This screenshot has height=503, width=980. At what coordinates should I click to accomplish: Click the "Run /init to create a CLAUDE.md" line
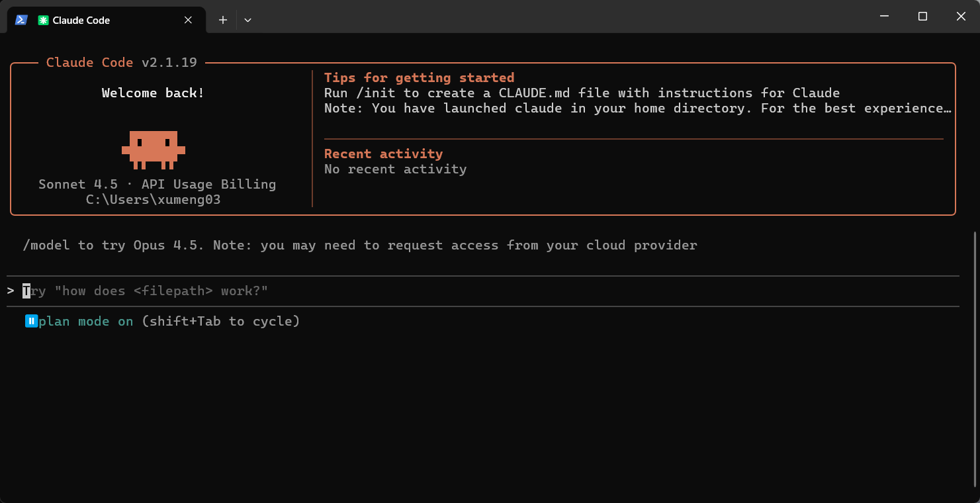[x=582, y=93]
